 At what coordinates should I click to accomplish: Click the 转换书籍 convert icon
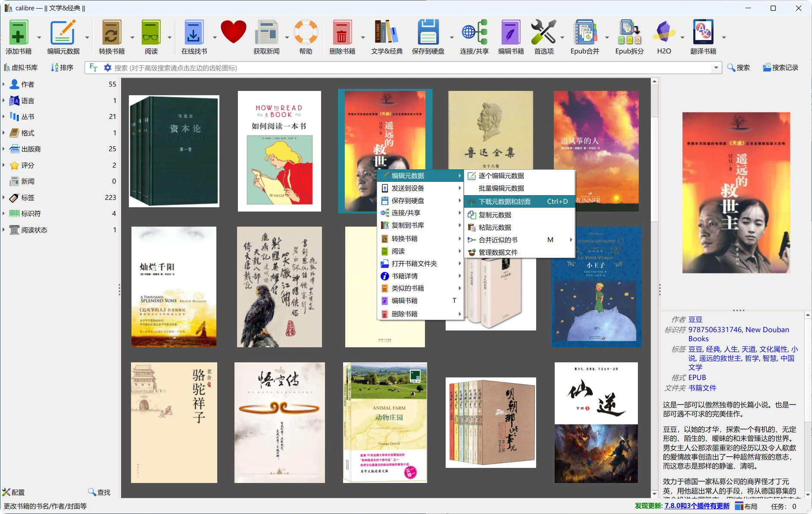(x=111, y=32)
